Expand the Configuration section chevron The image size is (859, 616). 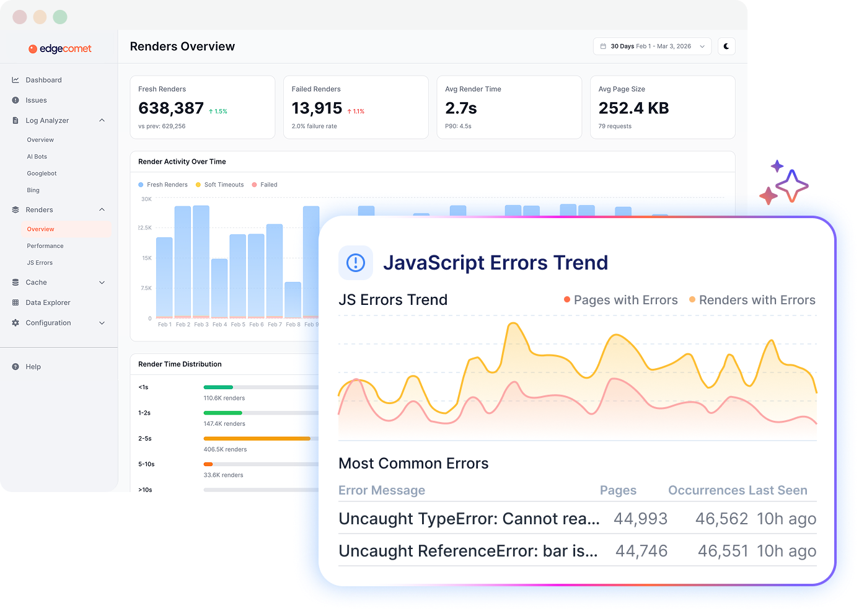[102, 323]
